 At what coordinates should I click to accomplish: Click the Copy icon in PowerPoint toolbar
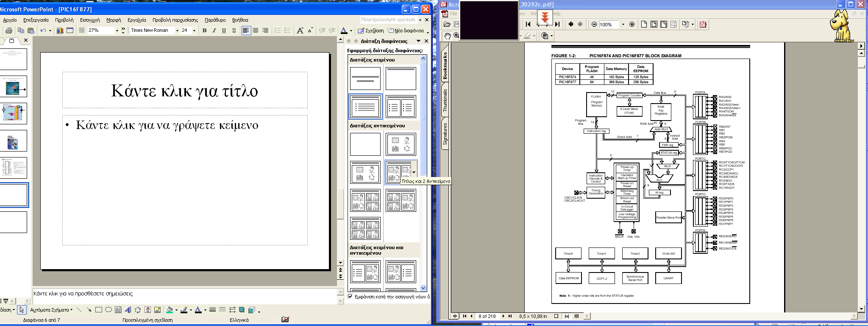point(21,31)
